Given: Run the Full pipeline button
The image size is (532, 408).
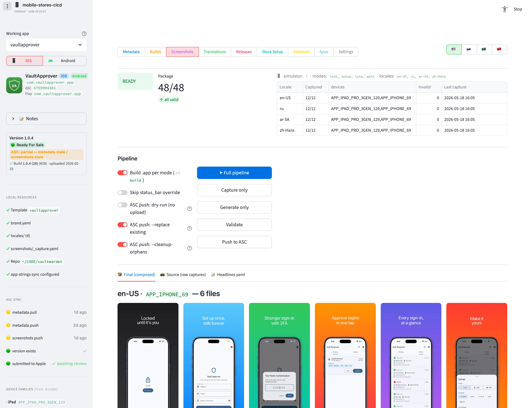Looking at the screenshot, I should pyautogui.click(x=234, y=173).
